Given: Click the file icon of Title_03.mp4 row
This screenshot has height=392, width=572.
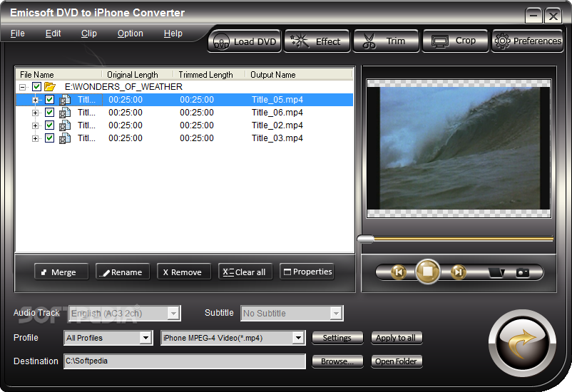Looking at the screenshot, I should (x=65, y=138).
